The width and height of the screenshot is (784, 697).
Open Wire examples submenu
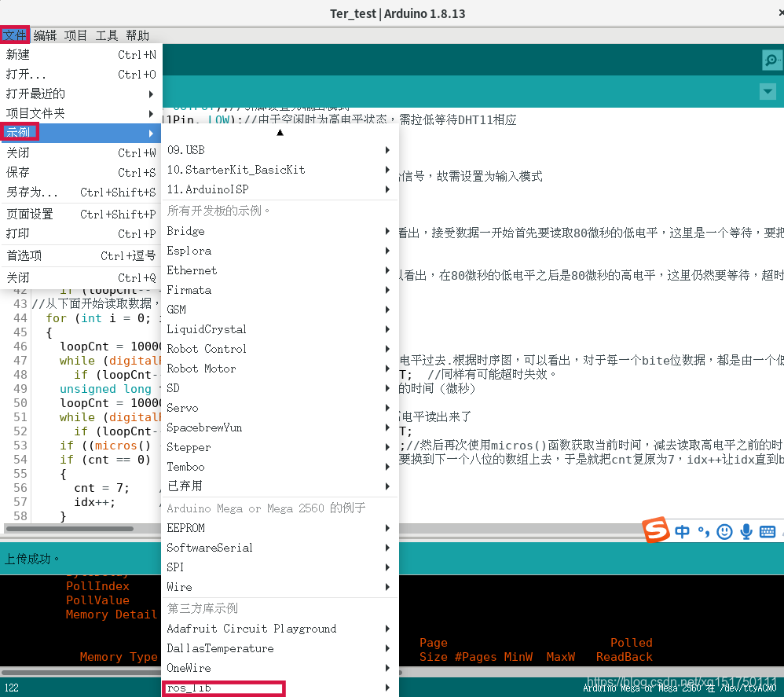(x=280, y=587)
